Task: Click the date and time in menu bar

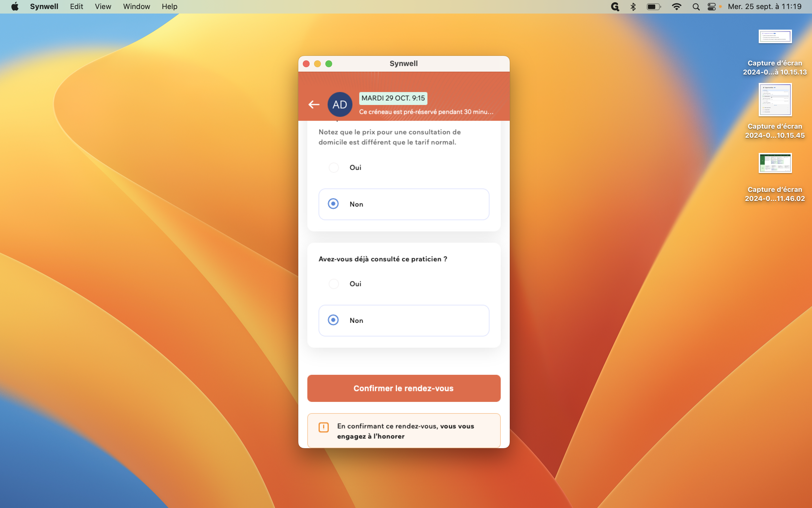Action: click(x=764, y=6)
